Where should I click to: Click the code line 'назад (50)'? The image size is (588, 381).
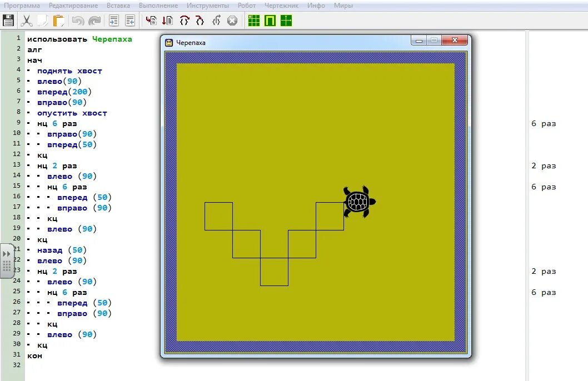tap(62, 250)
